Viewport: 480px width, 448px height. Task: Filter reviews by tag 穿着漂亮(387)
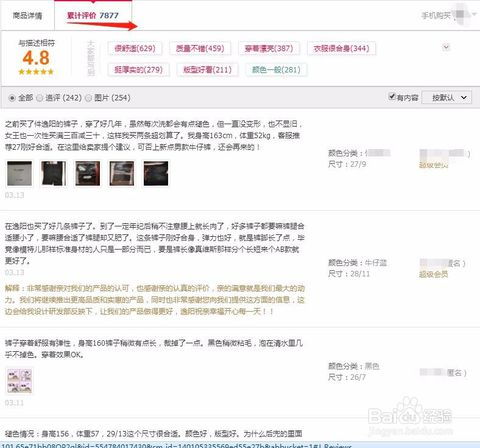(x=269, y=48)
